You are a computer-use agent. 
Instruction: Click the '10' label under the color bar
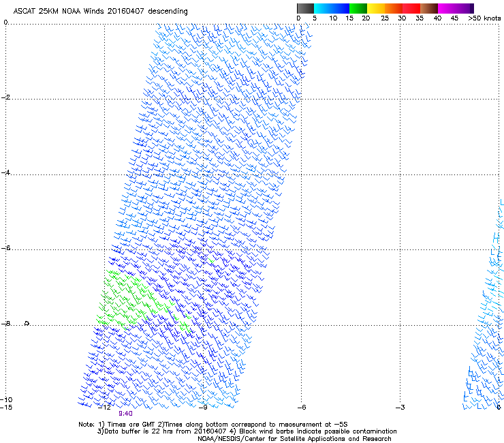[333, 18]
